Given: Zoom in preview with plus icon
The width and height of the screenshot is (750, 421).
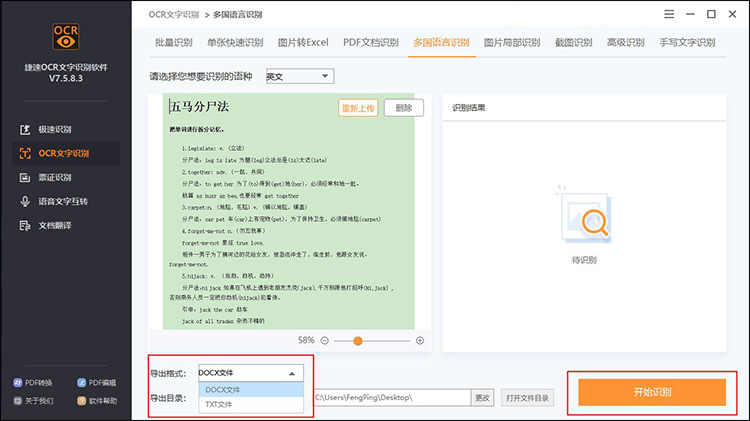Looking at the screenshot, I should pos(420,341).
